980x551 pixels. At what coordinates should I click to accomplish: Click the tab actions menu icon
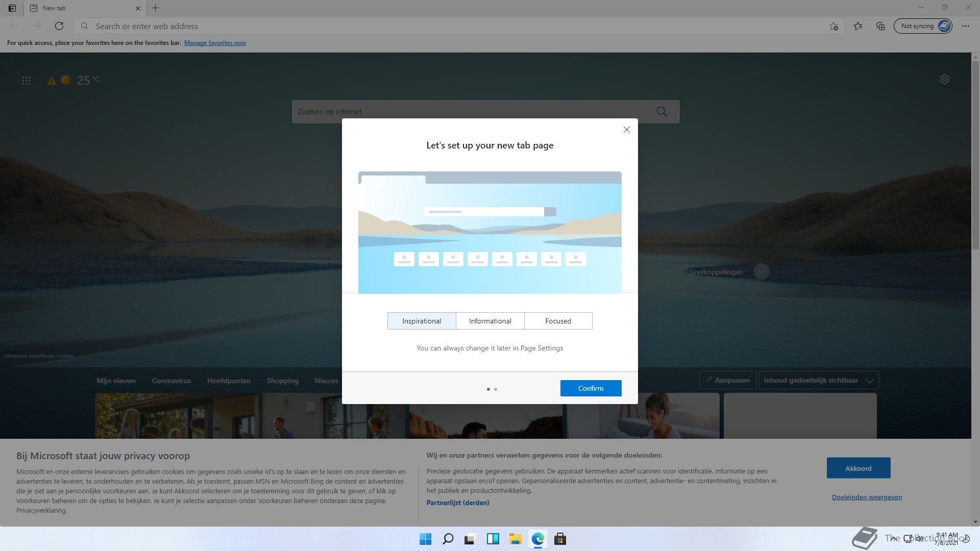point(12,8)
